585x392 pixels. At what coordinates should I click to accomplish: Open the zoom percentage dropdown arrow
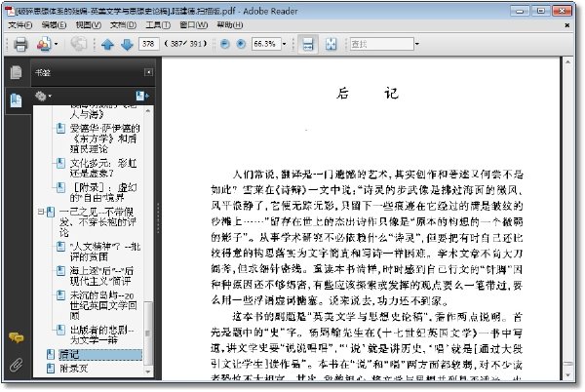coord(285,44)
